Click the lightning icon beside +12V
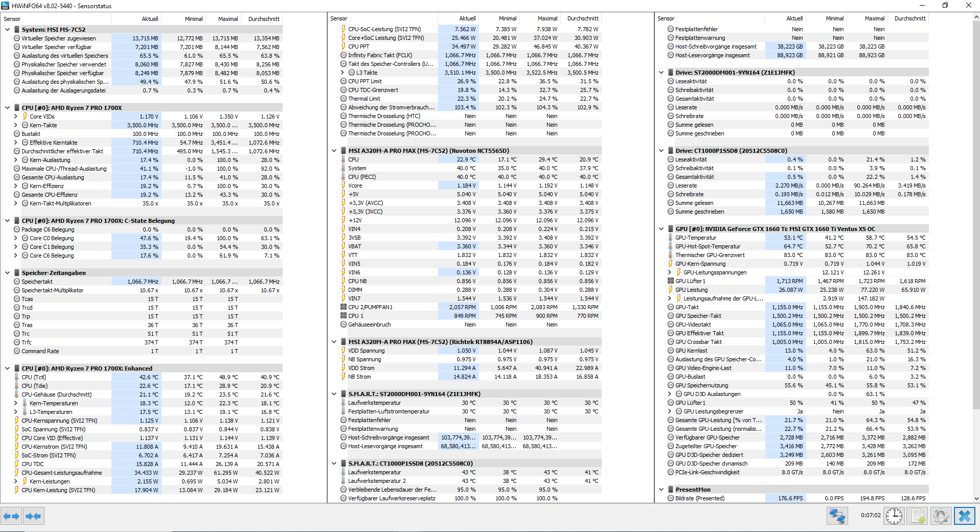 344,220
